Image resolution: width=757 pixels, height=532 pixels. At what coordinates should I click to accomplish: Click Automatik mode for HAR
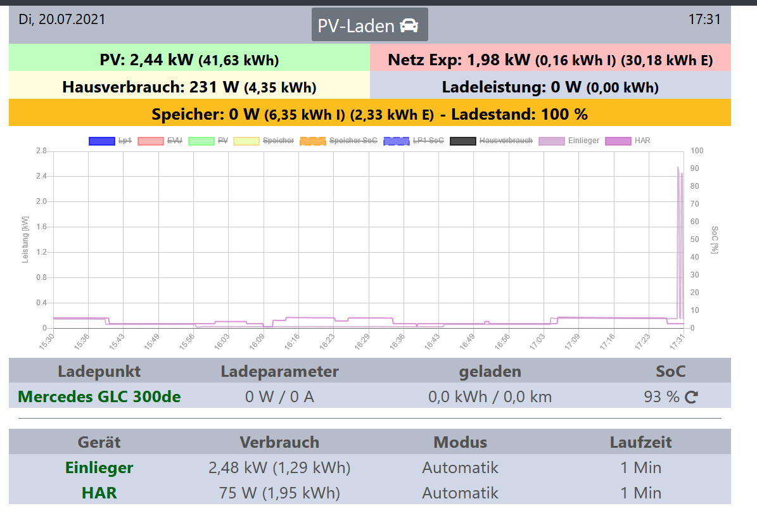click(x=460, y=493)
